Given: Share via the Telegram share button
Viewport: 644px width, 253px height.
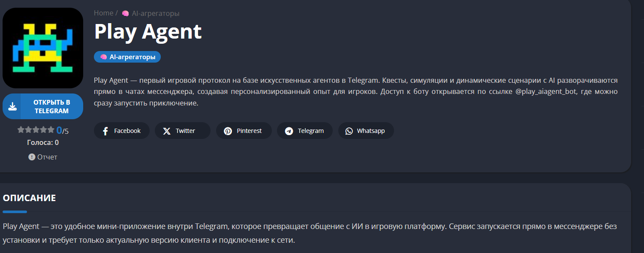Looking at the screenshot, I should tap(305, 131).
